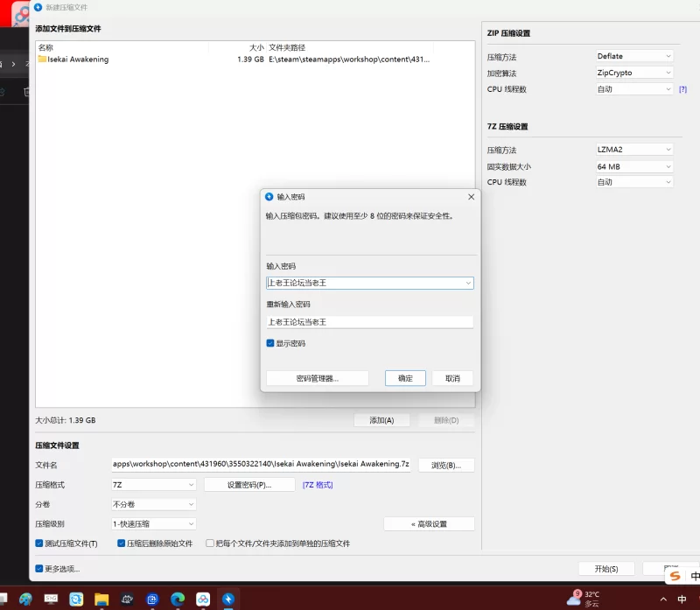700x610 pixels.
Task: Open the colorful globe app in taskbar
Action: click(25, 599)
